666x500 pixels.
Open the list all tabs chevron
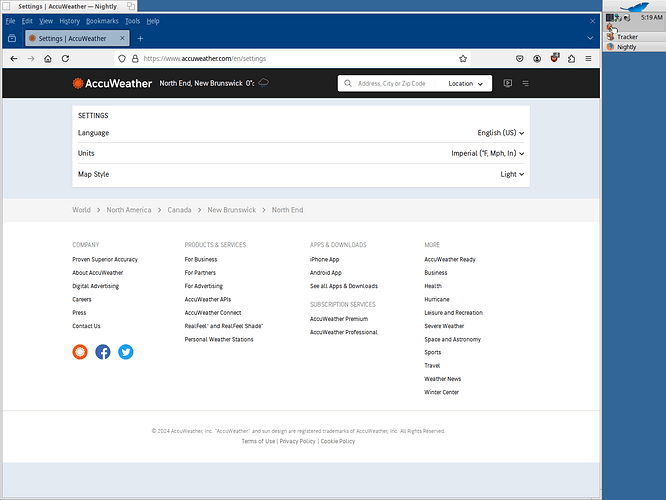pos(590,38)
